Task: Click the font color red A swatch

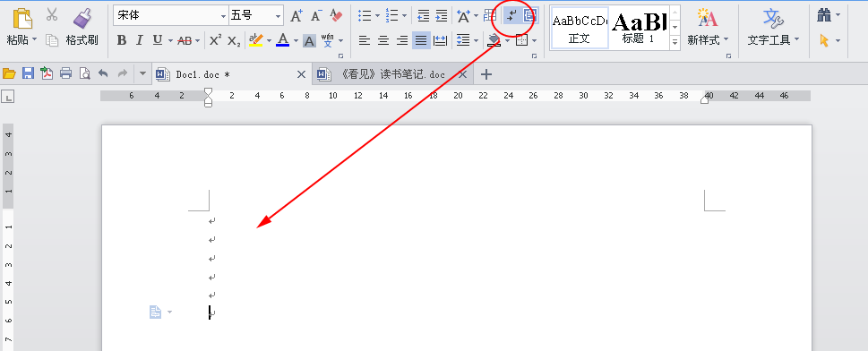Action: tap(282, 40)
